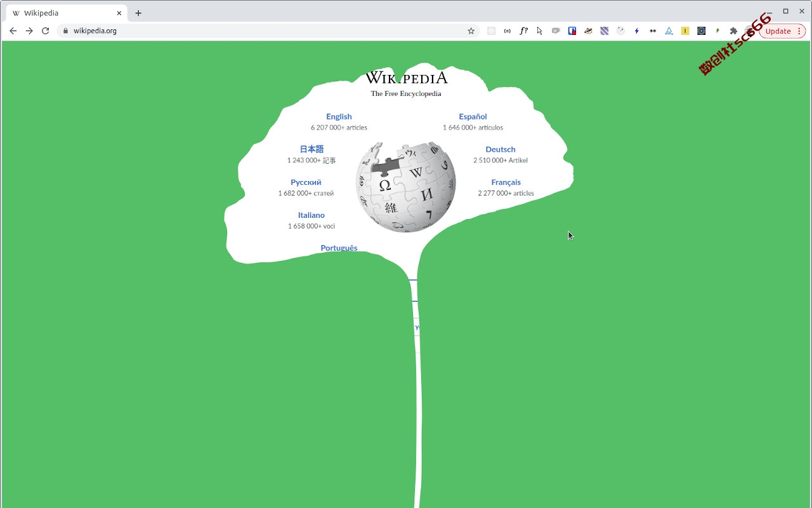Click the small green leaf extension icon
This screenshot has width=812, height=508.
click(x=717, y=30)
